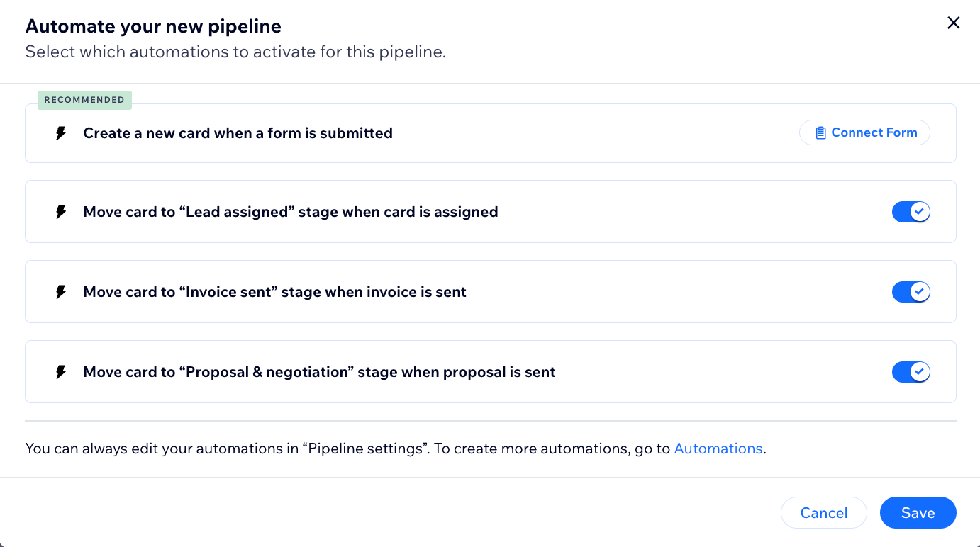The width and height of the screenshot is (980, 547).
Task: Click the green RECOMMENDED badge
Action: coord(84,100)
